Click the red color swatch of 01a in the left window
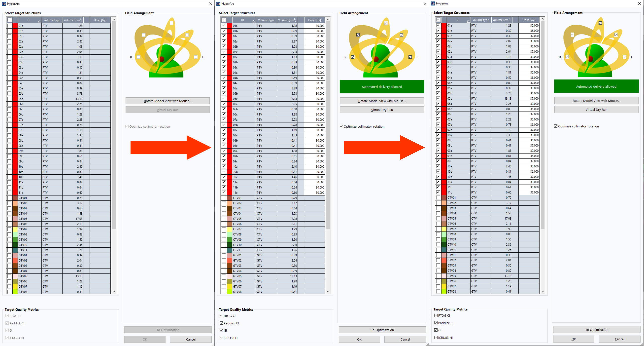This screenshot has width=644, height=346. 15,26
